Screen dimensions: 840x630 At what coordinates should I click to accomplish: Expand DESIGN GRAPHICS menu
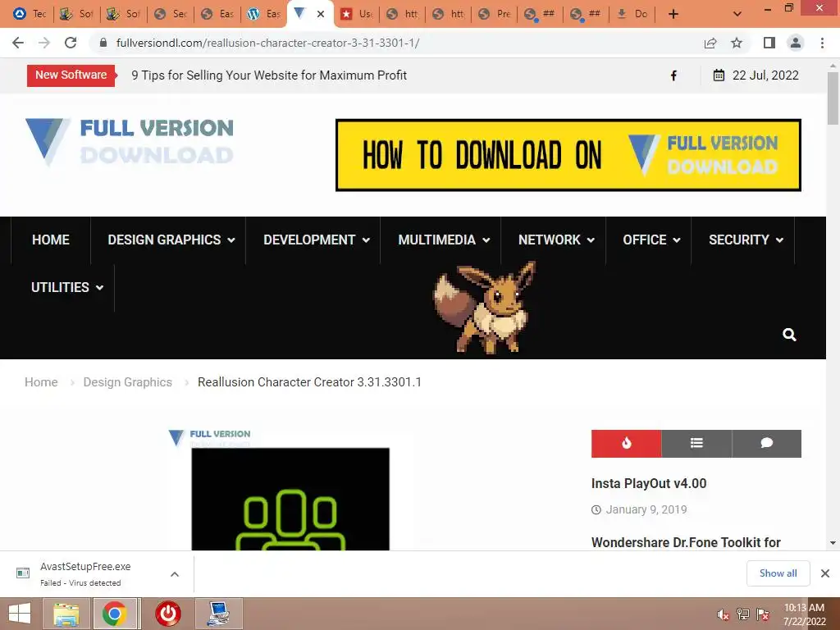click(171, 240)
